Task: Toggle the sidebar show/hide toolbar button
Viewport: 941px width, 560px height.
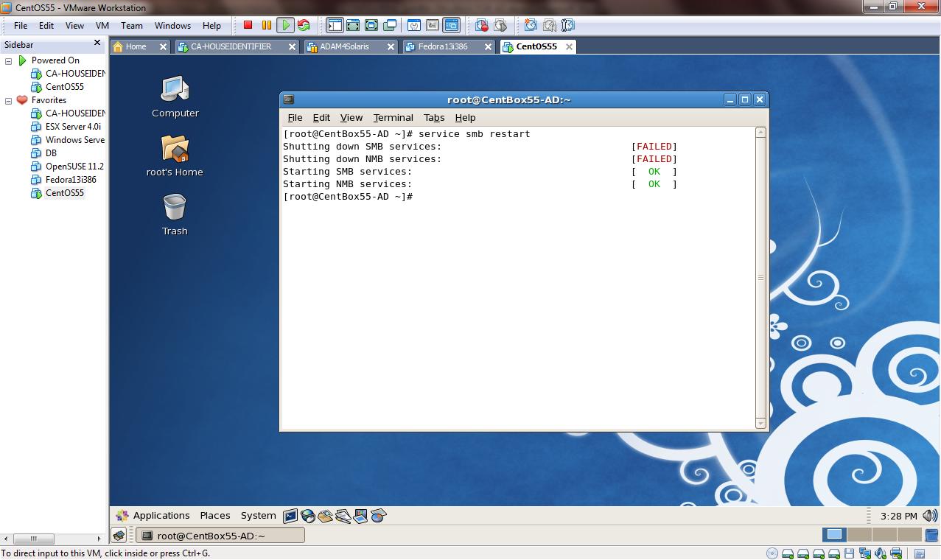Action: [x=335, y=25]
